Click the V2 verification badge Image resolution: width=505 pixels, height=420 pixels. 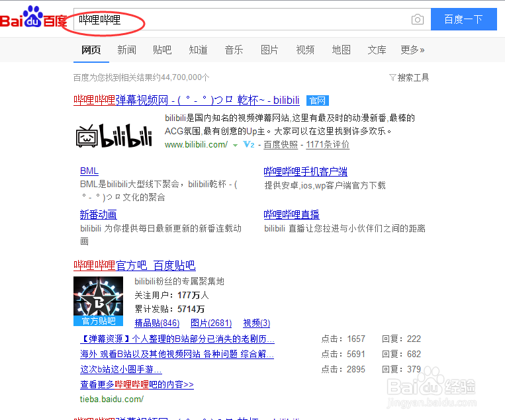click(x=249, y=144)
